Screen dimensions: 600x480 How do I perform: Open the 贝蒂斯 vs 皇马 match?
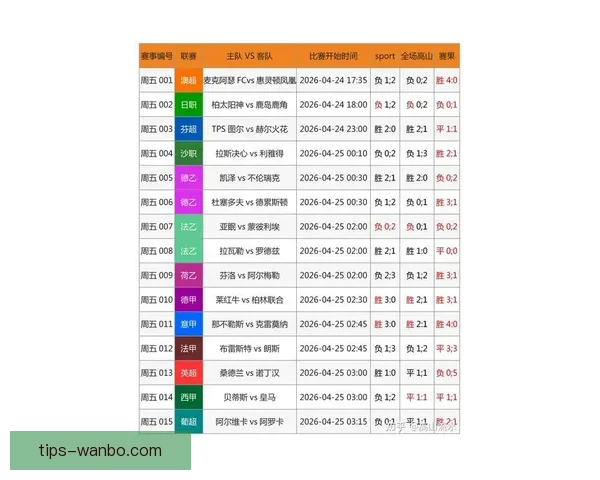coord(249,397)
